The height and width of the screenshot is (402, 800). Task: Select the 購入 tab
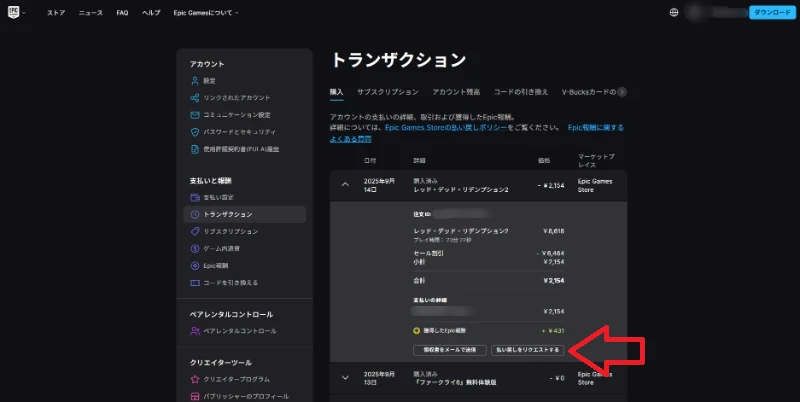tap(336, 92)
